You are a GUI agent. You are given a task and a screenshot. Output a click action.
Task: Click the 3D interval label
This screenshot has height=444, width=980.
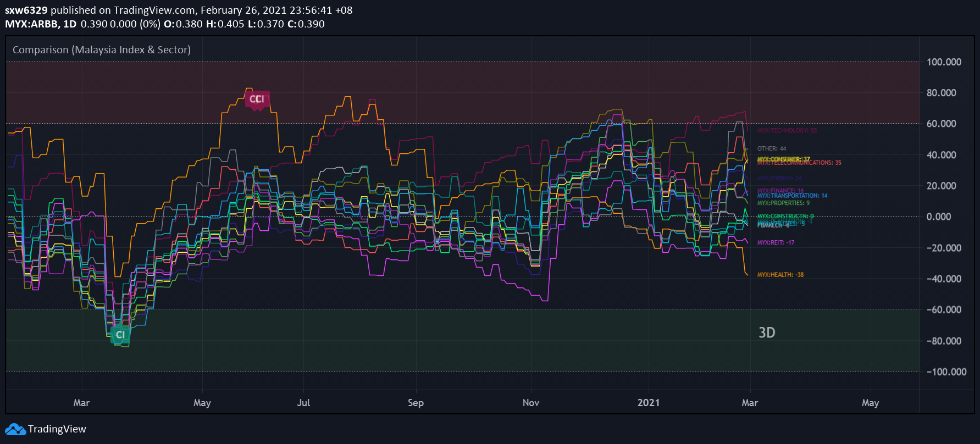[x=767, y=332]
